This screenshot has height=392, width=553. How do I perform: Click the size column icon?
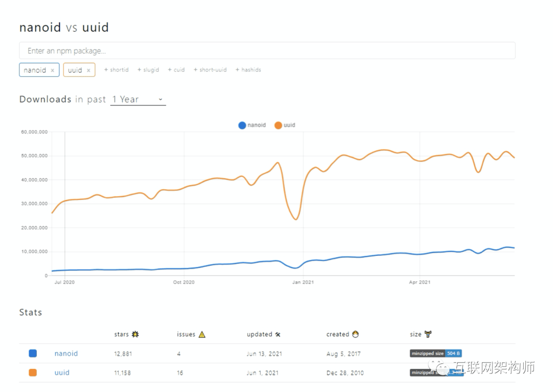428,334
